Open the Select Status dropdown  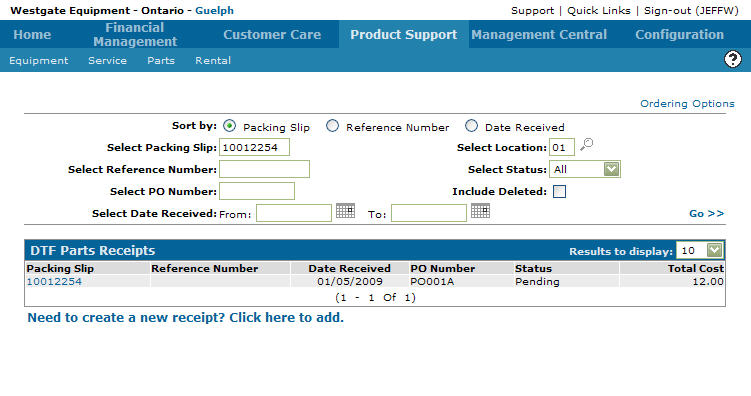[x=585, y=169]
